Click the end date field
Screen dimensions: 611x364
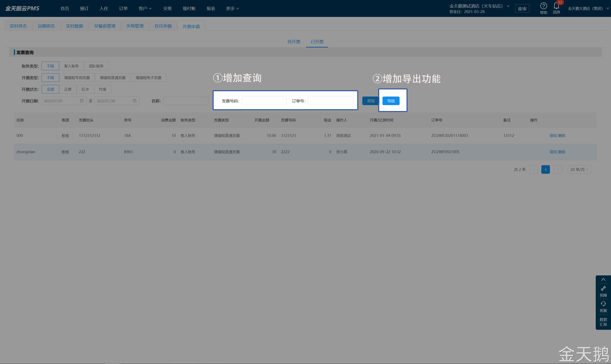click(117, 101)
